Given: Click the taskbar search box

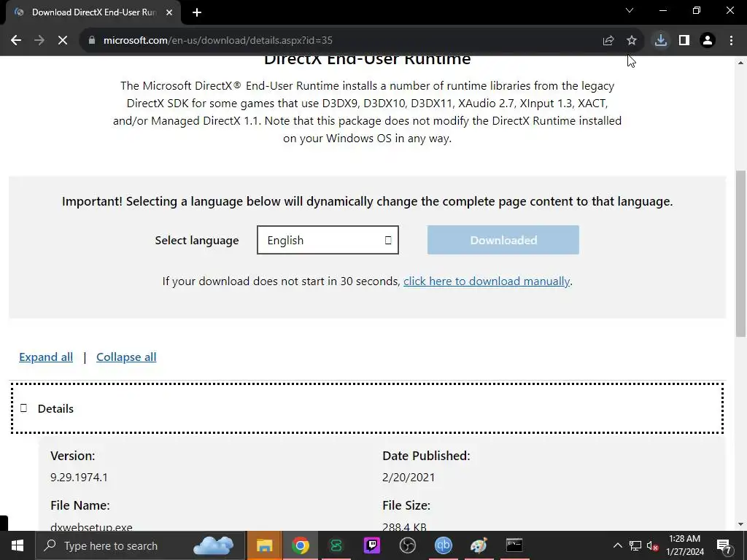Looking at the screenshot, I should click(x=140, y=545).
